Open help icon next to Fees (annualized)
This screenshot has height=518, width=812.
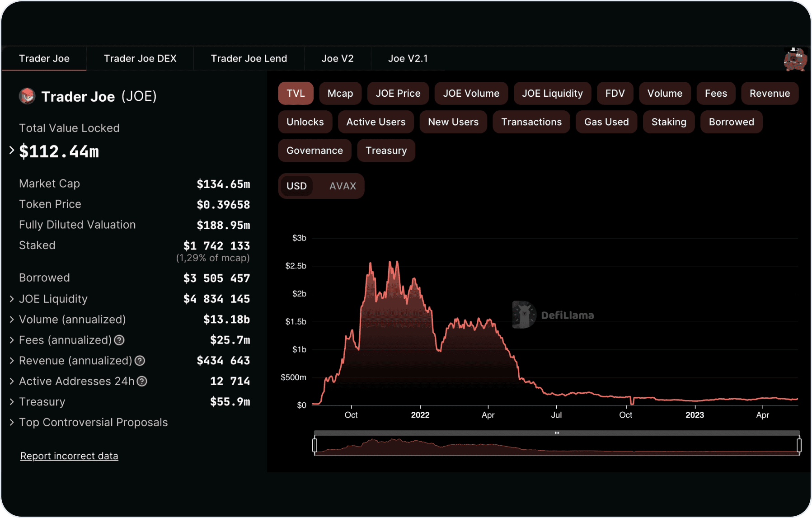pos(119,340)
